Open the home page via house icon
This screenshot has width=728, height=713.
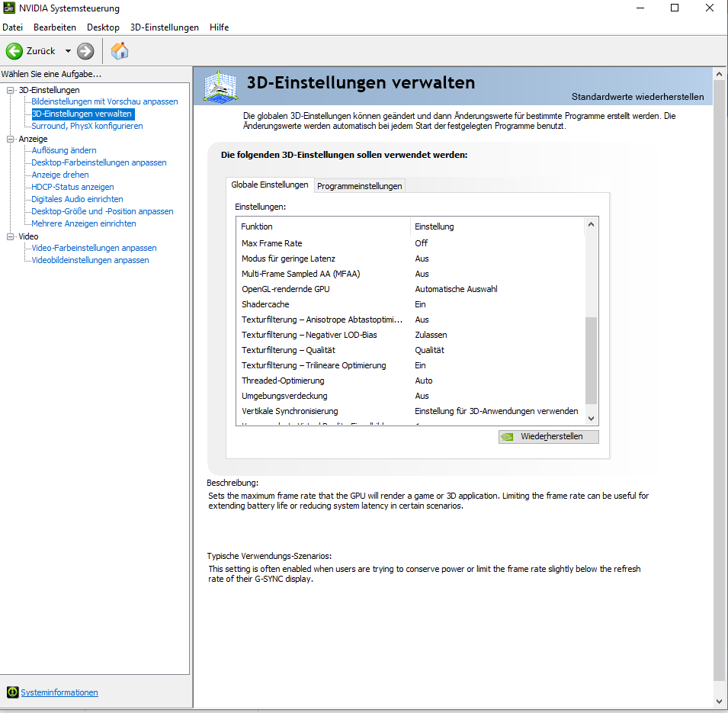coord(120,50)
